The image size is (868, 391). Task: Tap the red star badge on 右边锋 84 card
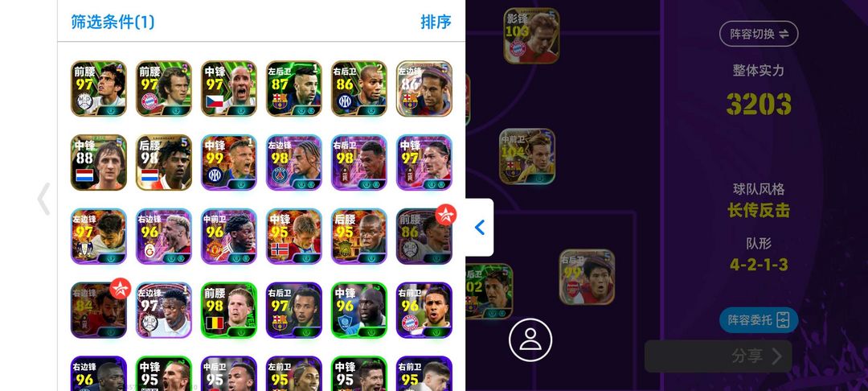click(120, 289)
